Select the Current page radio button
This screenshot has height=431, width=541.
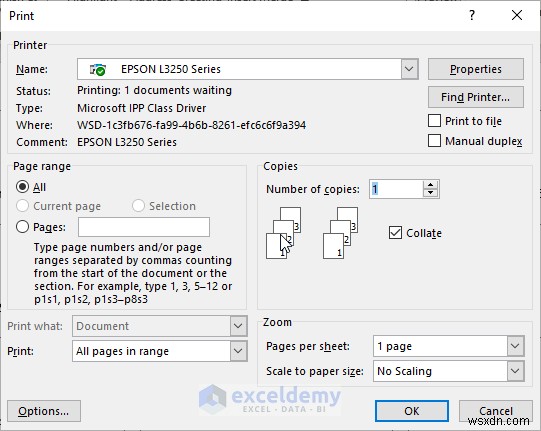[x=22, y=206]
